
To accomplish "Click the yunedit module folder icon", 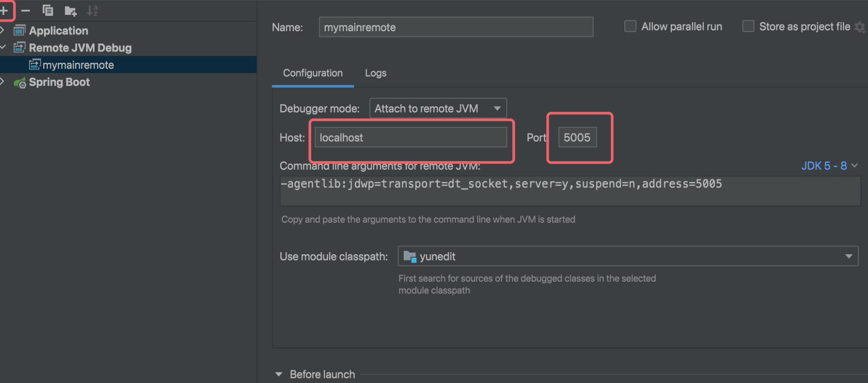I will tap(410, 257).
